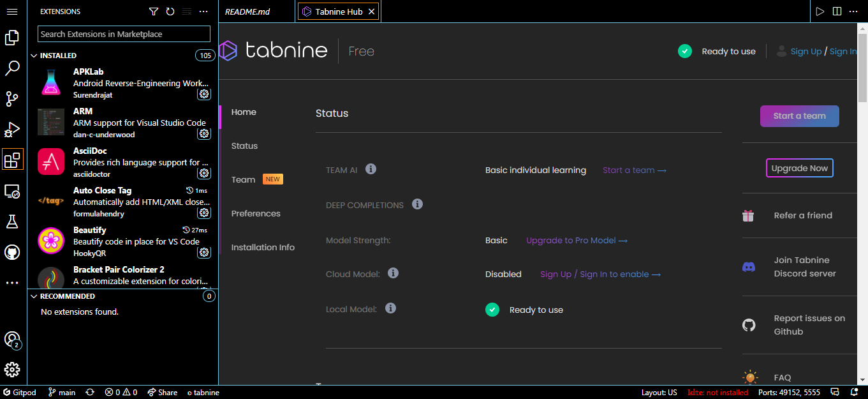Open notifications bell in status bar
Screen dimensions: 868x399
[854, 392]
